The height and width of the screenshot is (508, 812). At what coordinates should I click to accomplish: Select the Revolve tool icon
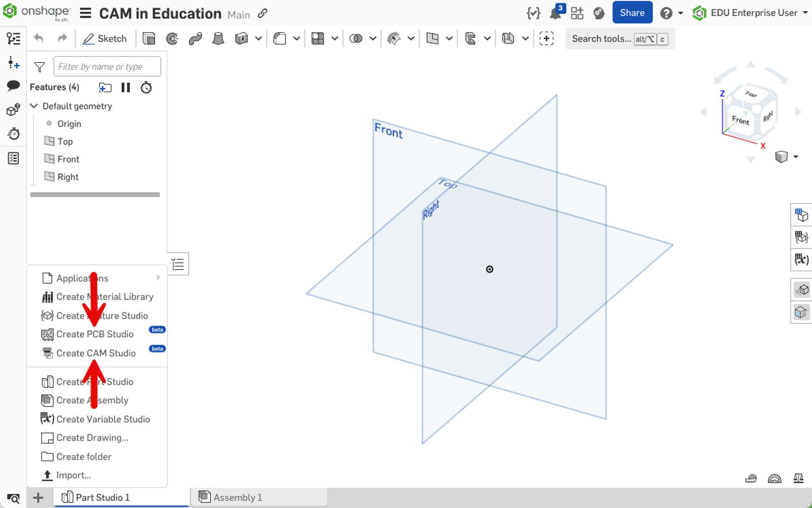tap(172, 39)
